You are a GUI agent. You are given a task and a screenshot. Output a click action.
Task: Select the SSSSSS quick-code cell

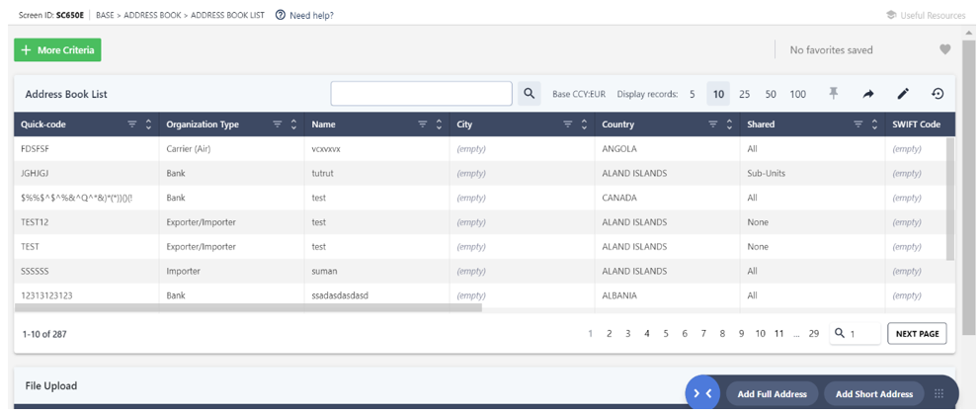click(x=86, y=272)
